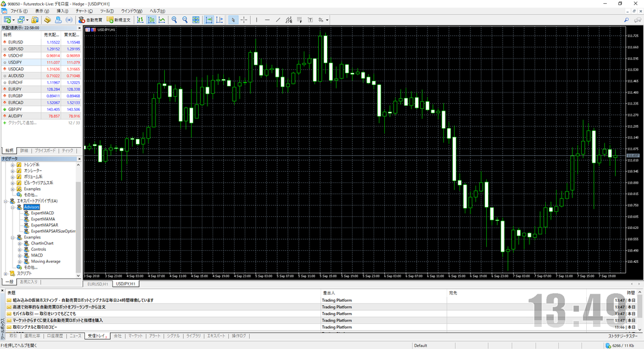
Task: Select the Fibonacci retracement tool
Action: click(299, 19)
